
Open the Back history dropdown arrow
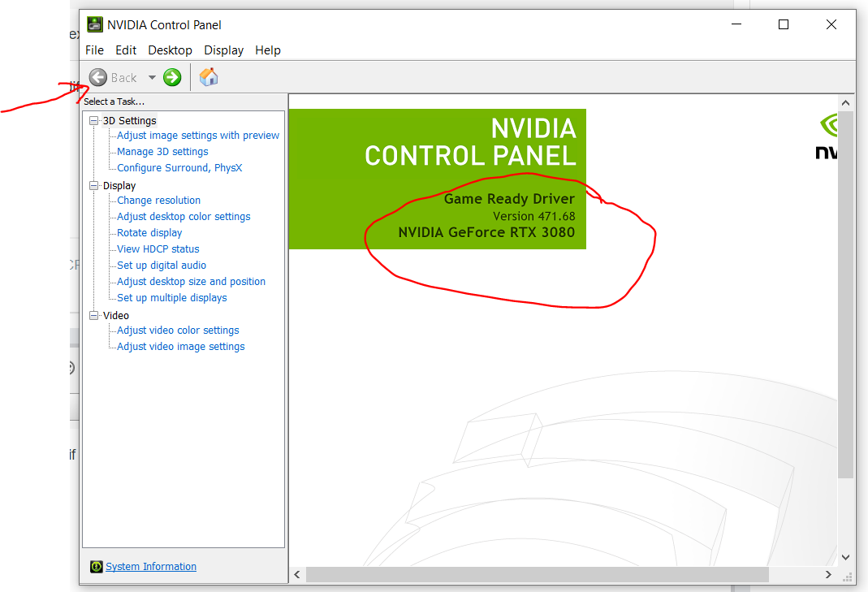click(x=152, y=77)
